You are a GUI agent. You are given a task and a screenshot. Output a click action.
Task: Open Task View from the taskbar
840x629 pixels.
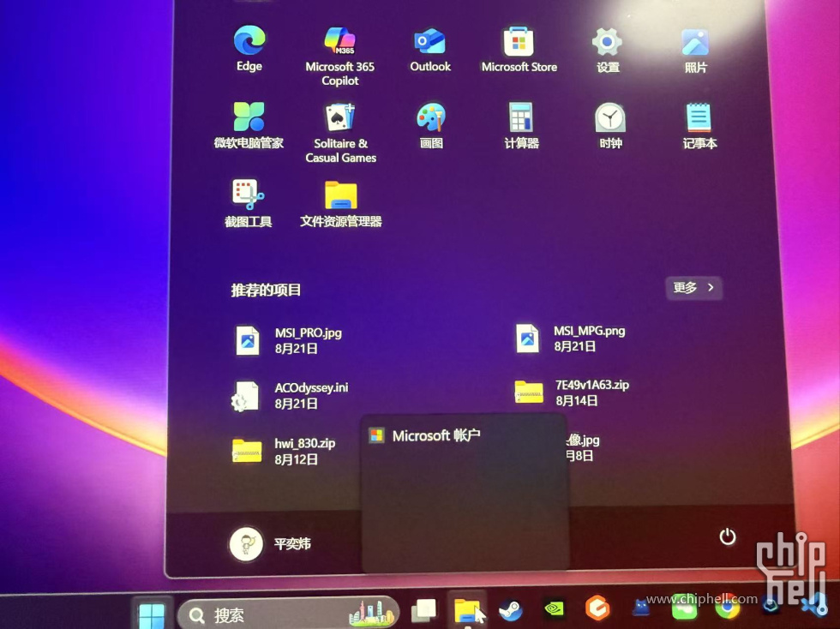[x=423, y=610]
